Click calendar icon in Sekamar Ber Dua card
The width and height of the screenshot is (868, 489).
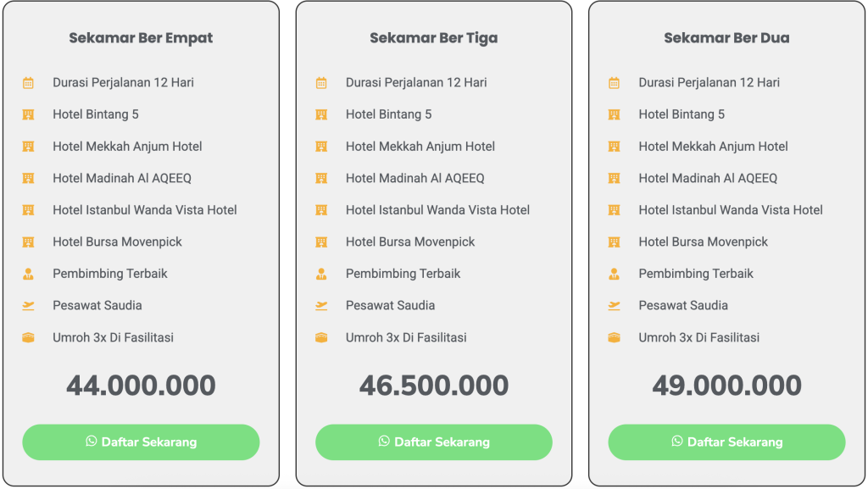tap(614, 83)
